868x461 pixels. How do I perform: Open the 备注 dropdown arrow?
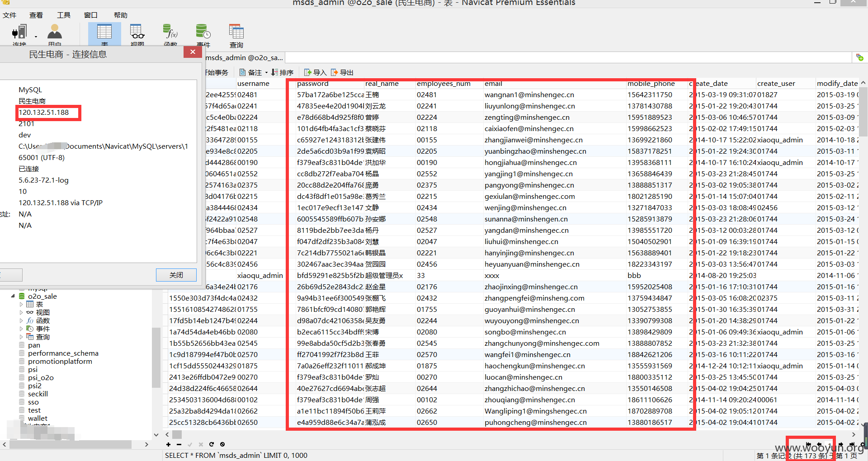266,72
